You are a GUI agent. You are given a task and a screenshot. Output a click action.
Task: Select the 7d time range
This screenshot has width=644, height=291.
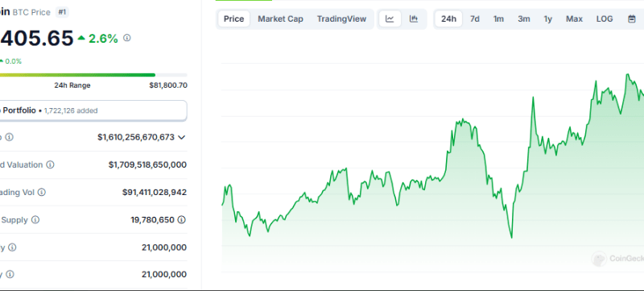(x=475, y=19)
